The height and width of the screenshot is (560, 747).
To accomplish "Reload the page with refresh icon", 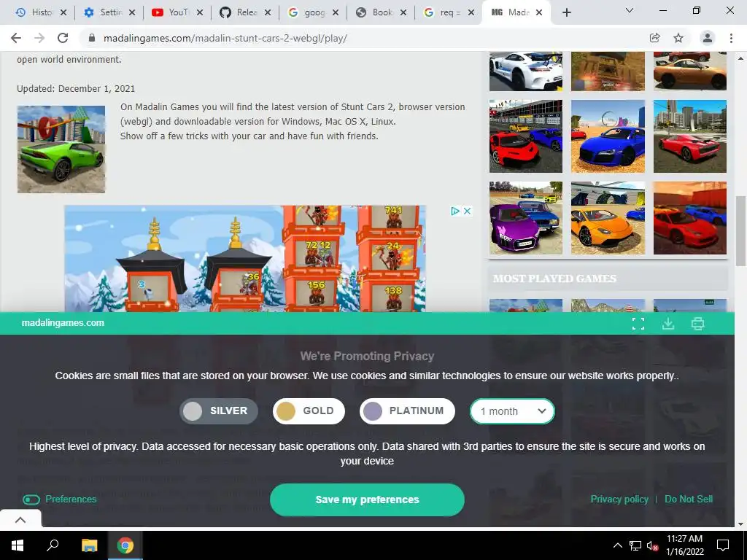I will point(63,38).
